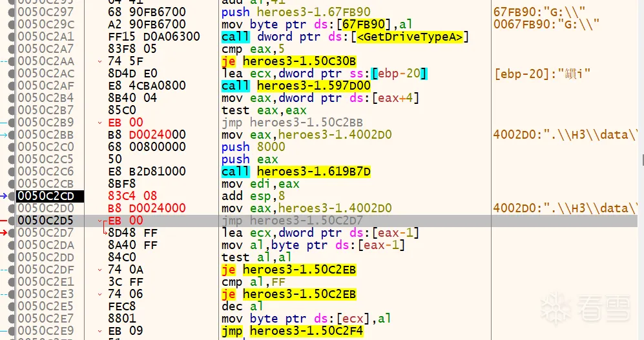The image size is (644, 340).
Task: Select call heroes3-1.597D00 instruction
Action: (296, 86)
